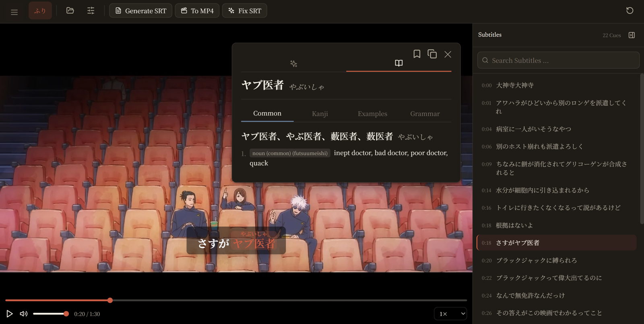Click the word ヤブ医者 in the video subtitle
Image resolution: width=644 pixels, height=324 pixels.
254,243
